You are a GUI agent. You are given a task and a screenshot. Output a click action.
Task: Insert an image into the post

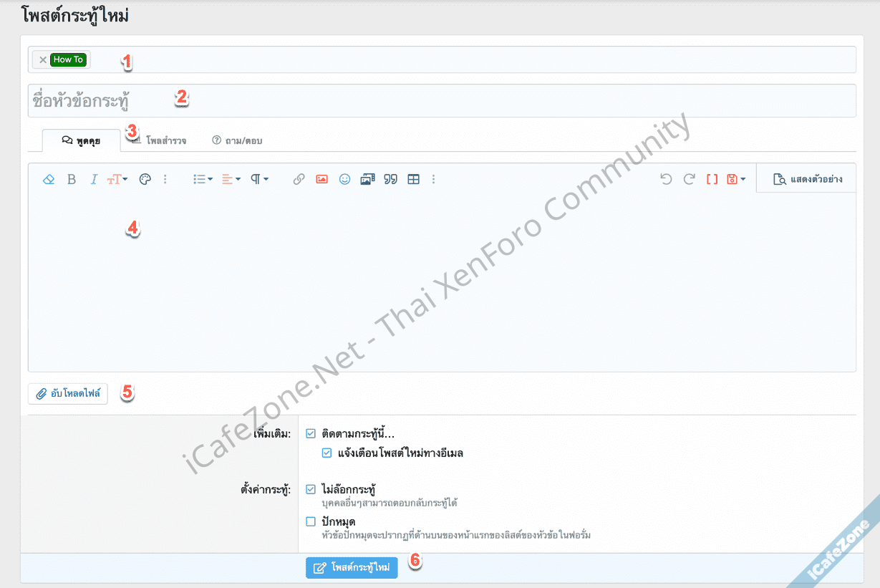coord(321,179)
